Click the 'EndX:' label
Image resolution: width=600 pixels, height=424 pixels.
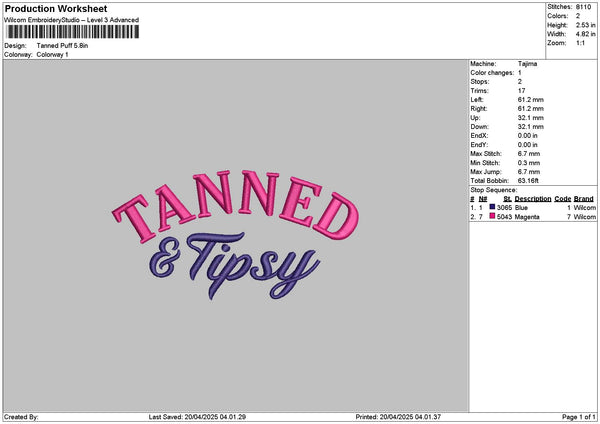479,136
